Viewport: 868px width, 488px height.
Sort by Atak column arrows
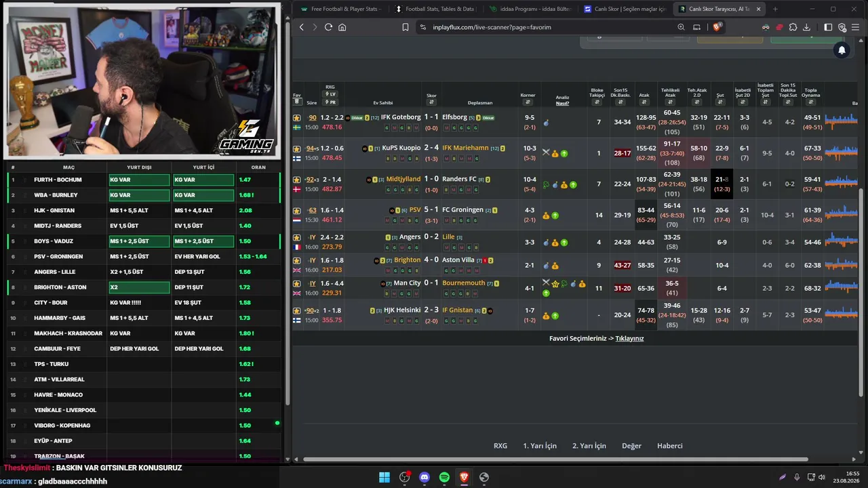(x=644, y=102)
